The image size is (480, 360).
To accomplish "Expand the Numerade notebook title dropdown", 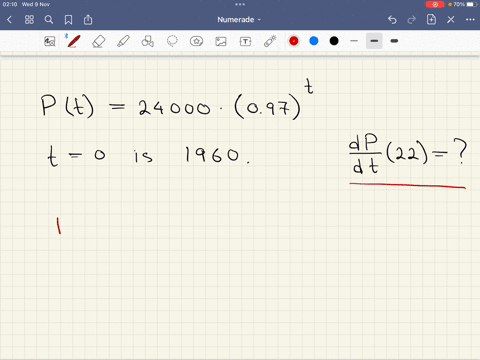I will click(239, 20).
